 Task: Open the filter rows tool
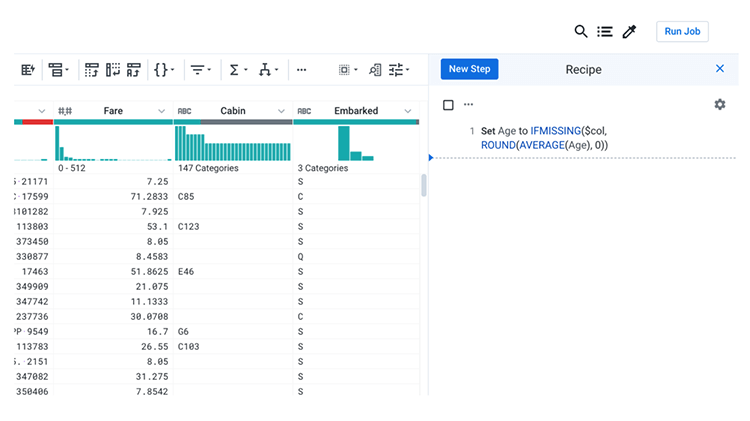coord(200,70)
